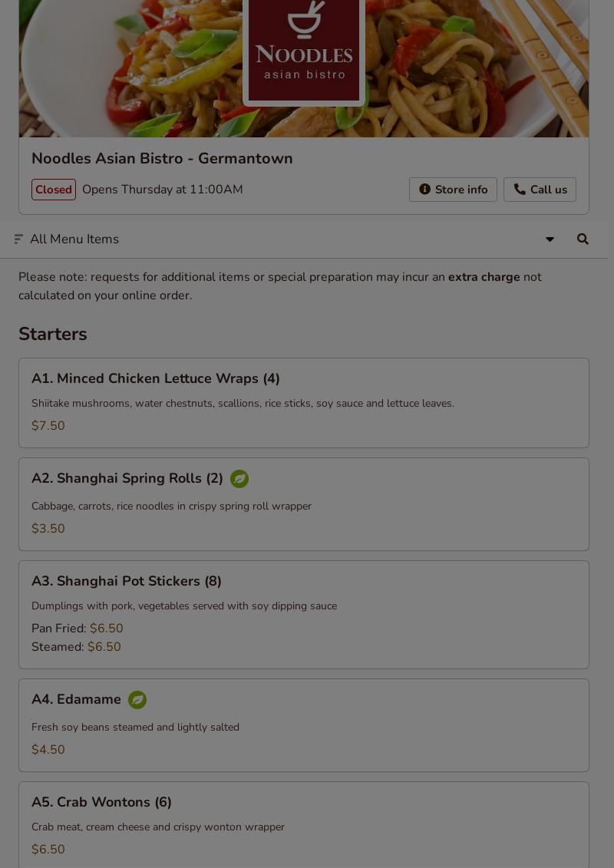
Task: Click the Closed status badge
Action: [x=54, y=190]
